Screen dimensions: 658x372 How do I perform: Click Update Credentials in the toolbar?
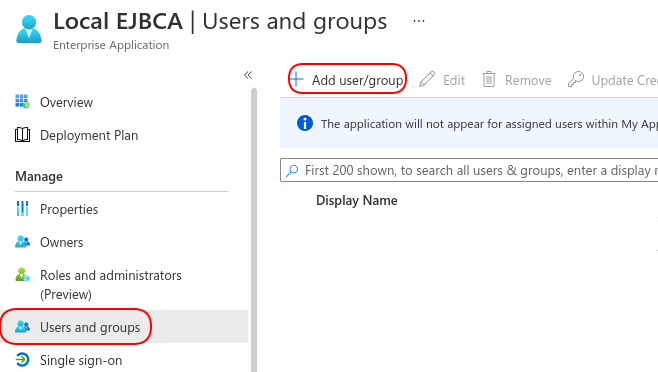pos(613,80)
